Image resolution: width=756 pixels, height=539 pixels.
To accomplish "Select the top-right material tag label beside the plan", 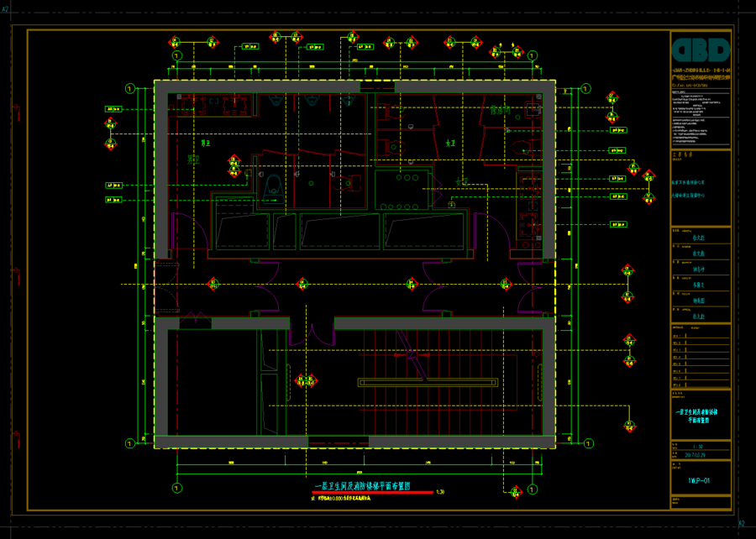I will tap(618, 130).
